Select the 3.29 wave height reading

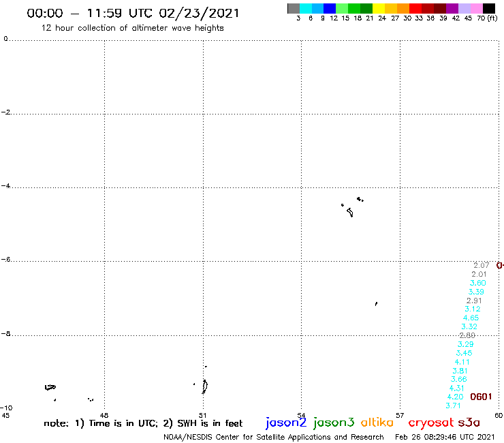465,344
